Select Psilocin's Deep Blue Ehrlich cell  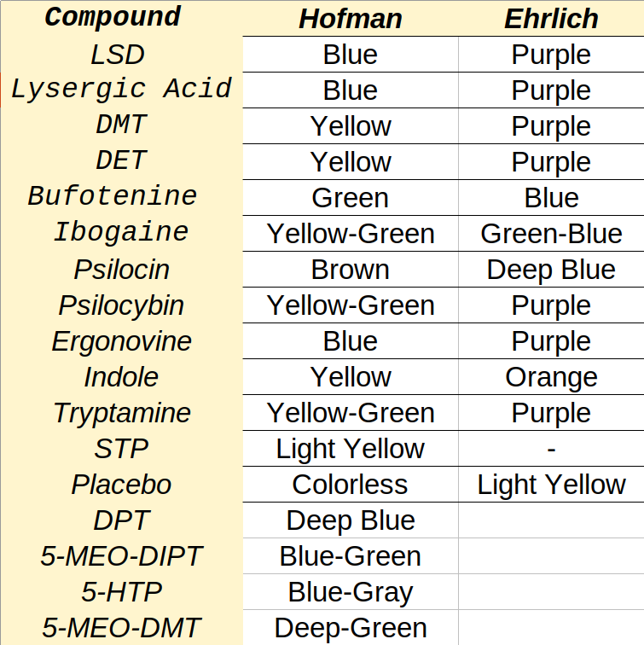551,269
